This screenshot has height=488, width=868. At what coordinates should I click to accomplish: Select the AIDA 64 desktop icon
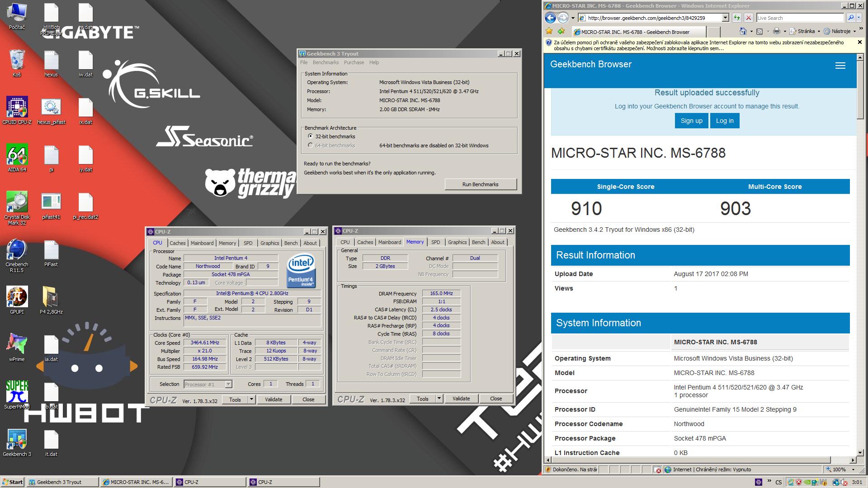pyautogui.click(x=17, y=158)
